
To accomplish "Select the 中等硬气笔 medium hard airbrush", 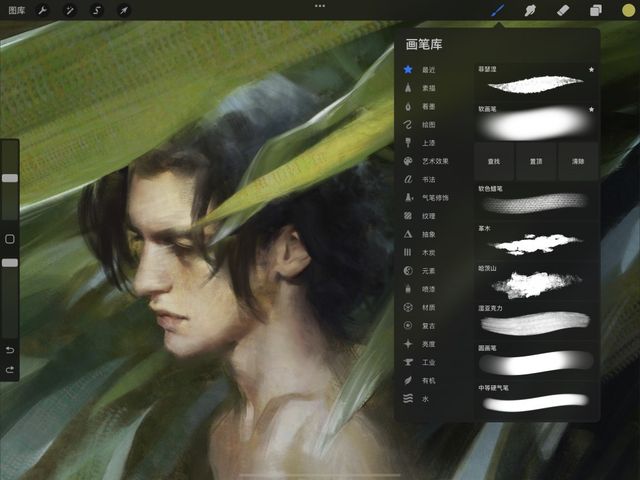I will pyautogui.click(x=536, y=400).
